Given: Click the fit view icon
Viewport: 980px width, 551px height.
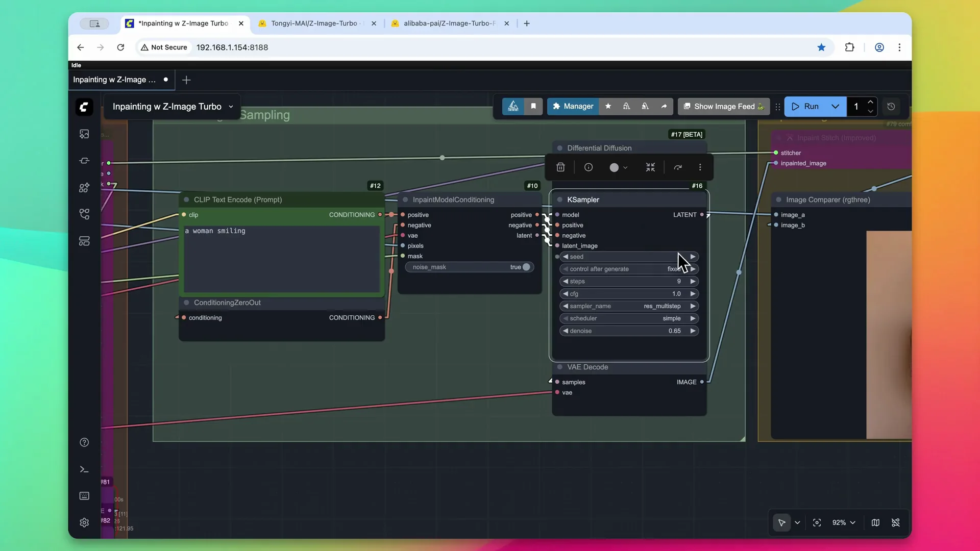Looking at the screenshot, I should [x=817, y=522].
